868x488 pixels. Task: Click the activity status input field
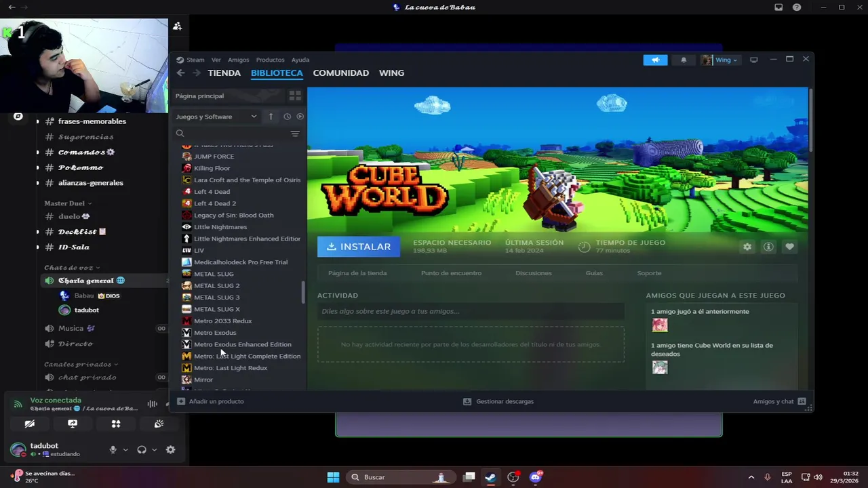471,312
